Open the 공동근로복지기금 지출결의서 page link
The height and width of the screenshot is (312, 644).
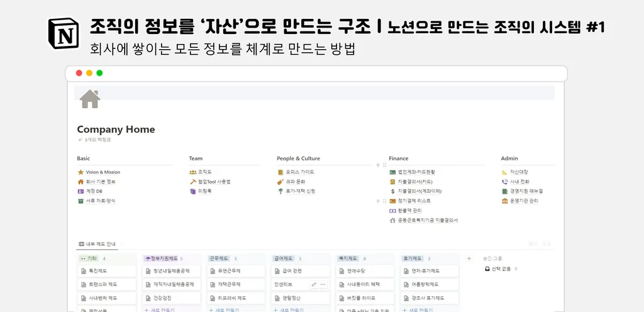point(428,220)
